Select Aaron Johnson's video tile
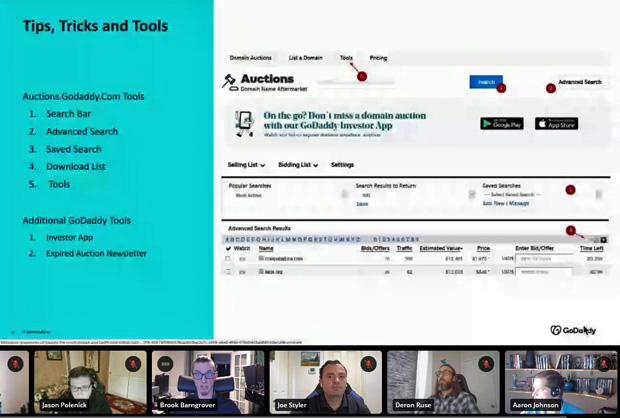This screenshot has width=620, height=418. (x=561, y=382)
